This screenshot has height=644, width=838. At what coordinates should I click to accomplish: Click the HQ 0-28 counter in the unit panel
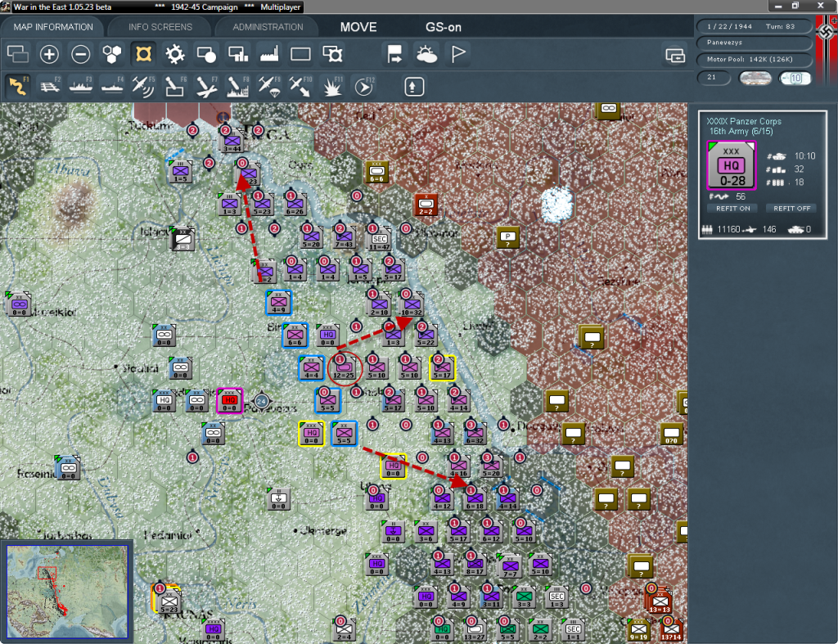[731, 165]
